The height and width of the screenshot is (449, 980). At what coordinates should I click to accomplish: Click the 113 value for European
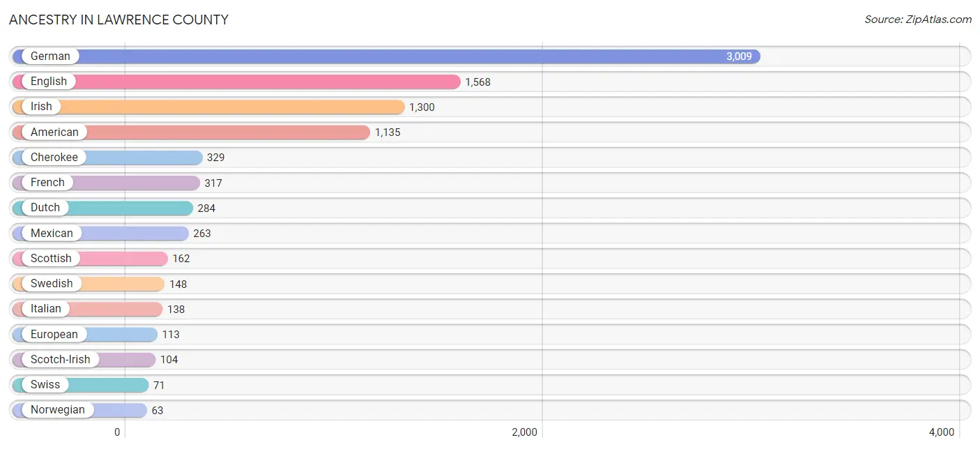171,335
